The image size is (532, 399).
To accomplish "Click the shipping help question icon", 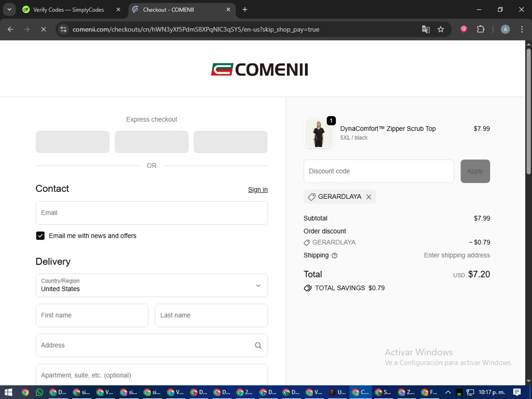I will click(334, 255).
